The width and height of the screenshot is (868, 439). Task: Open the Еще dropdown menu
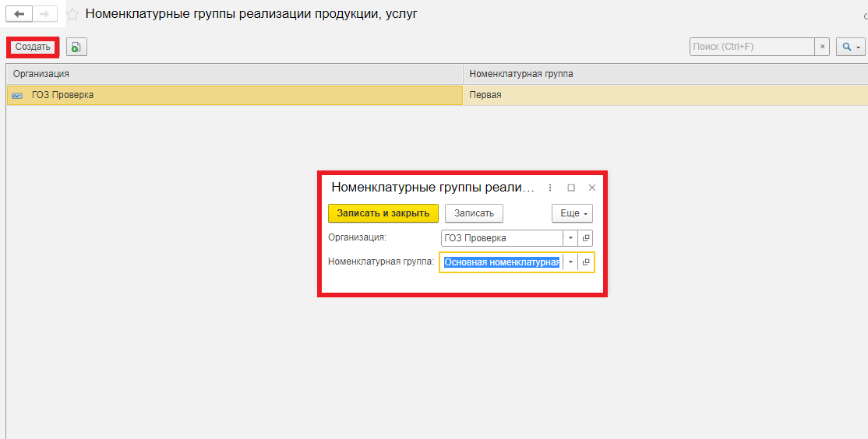point(572,213)
